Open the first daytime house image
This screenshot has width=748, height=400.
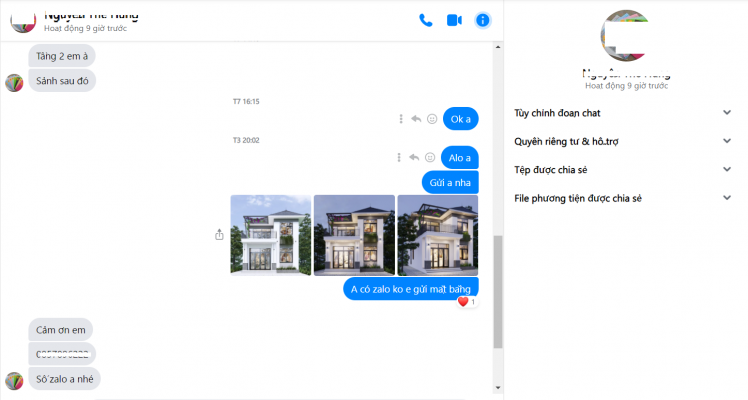tap(270, 235)
